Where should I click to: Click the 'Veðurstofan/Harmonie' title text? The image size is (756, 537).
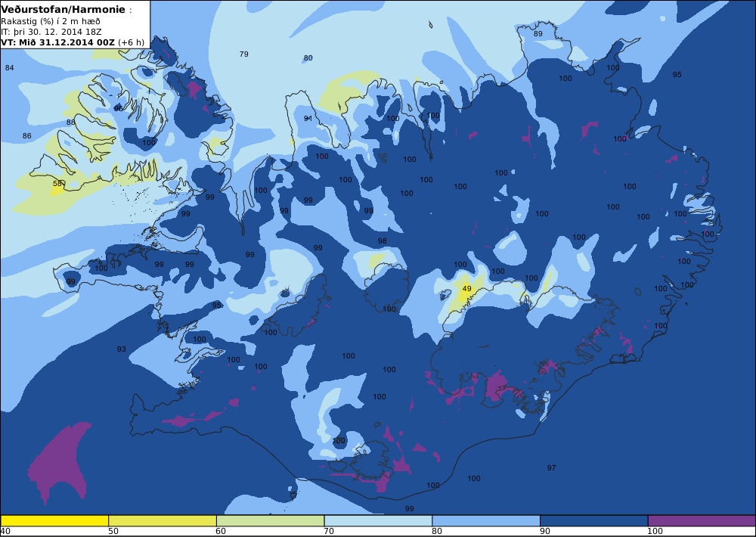coord(64,10)
